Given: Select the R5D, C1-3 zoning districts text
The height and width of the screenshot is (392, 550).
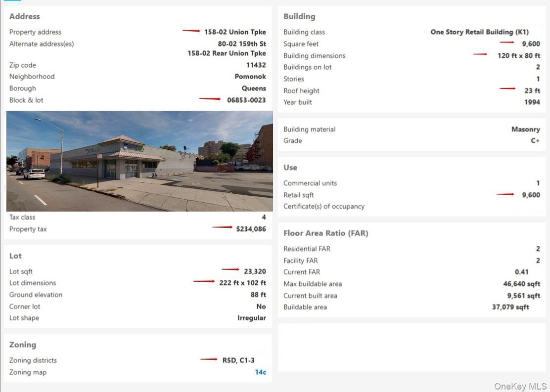Looking at the screenshot, I should pyautogui.click(x=238, y=360).
